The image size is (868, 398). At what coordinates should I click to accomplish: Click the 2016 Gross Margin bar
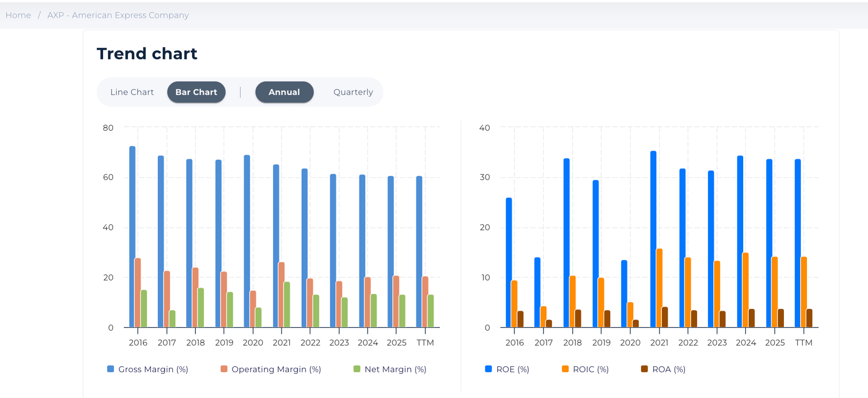pos(132,235)
